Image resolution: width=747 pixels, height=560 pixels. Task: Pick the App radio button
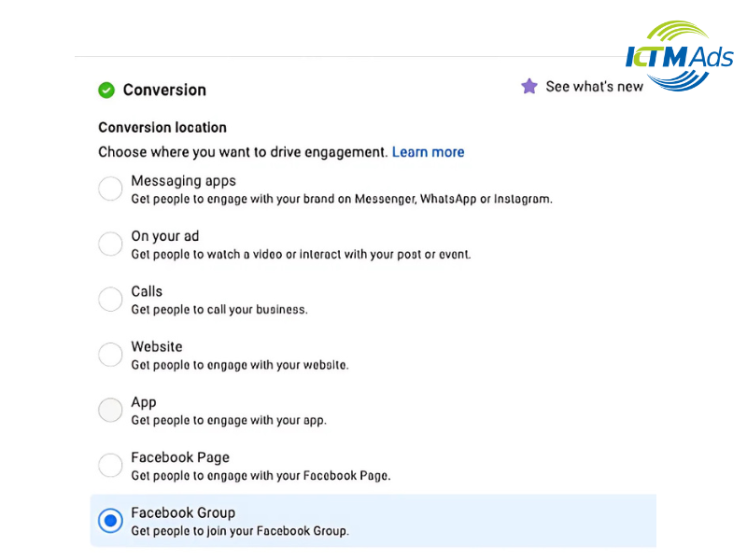click(x=110, y=410)
